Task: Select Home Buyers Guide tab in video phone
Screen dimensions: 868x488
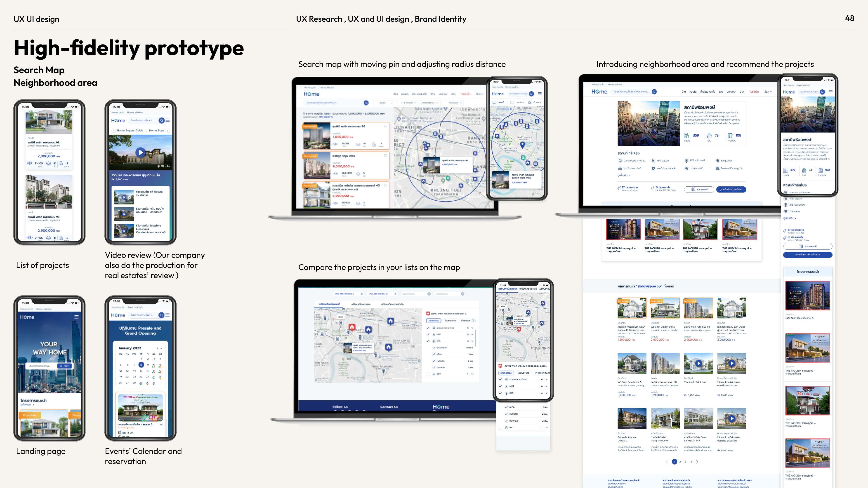Action: click(130, 130)
